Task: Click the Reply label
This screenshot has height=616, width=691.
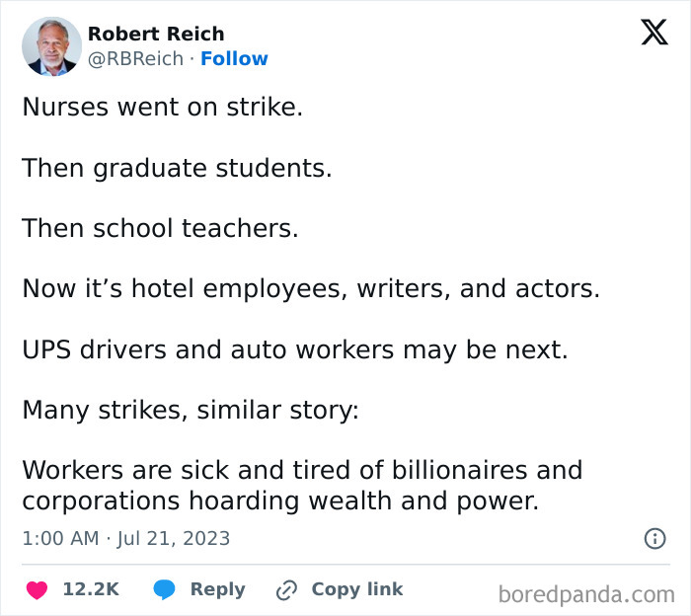Action: [x=217, y=589]
